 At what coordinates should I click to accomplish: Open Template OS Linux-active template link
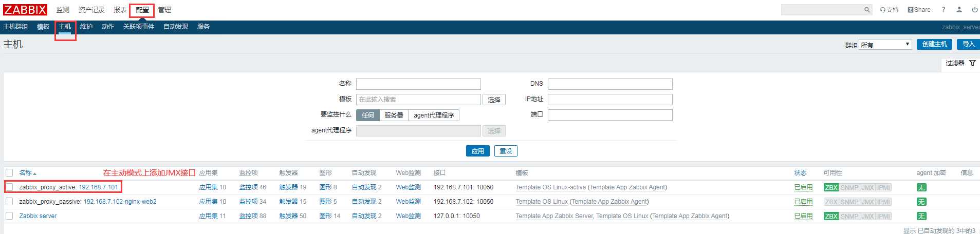point(551,187)
